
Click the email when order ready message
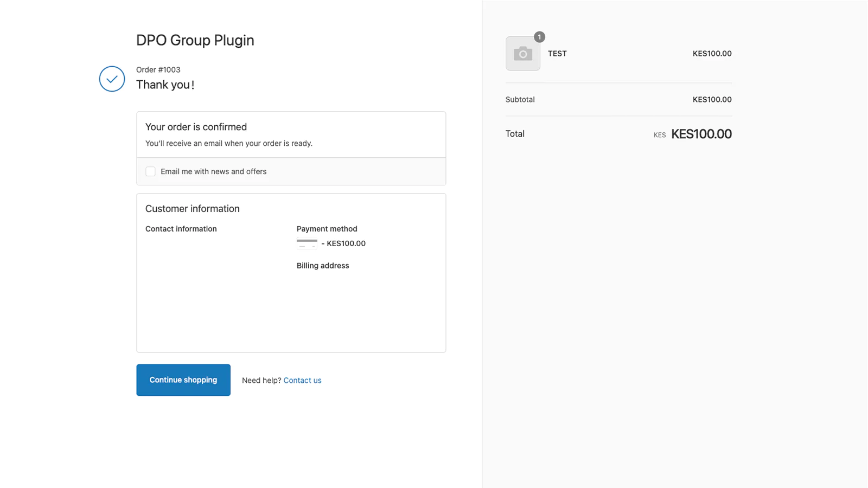[x=229, y=144]
